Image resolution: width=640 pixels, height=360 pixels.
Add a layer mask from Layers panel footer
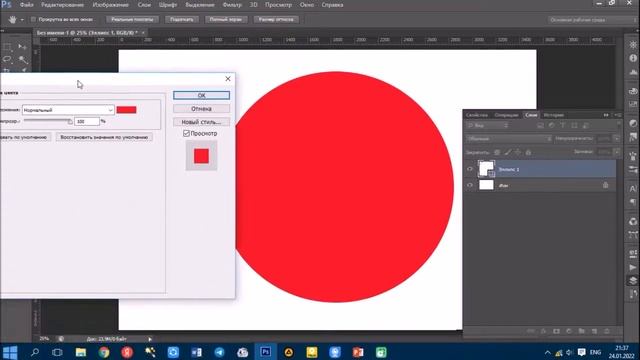556,331
